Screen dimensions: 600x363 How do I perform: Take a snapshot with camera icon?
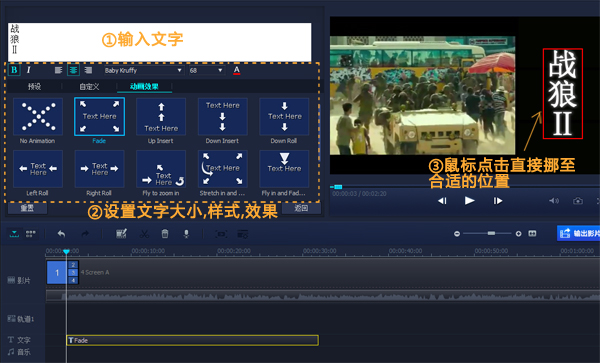pyautogui.click(x=578, y=201)
